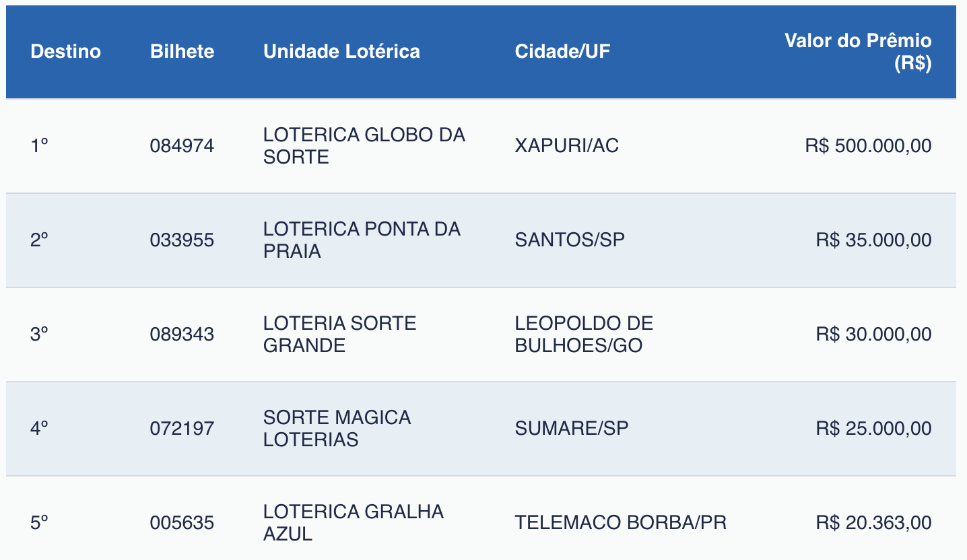Click LOTERICA PONTA DA PRAIA cell
Image resolution: width=967 pixels, height=560 pixels.
coord(362,240)
